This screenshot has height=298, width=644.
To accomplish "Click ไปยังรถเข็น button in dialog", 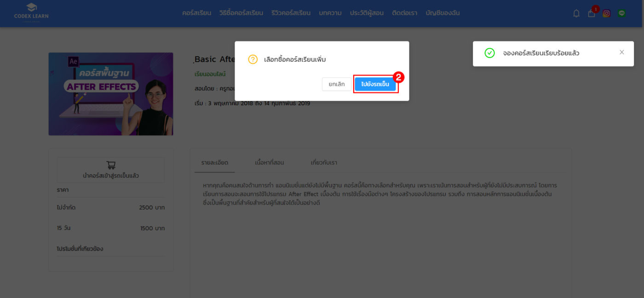I will [x=375, y=84].
